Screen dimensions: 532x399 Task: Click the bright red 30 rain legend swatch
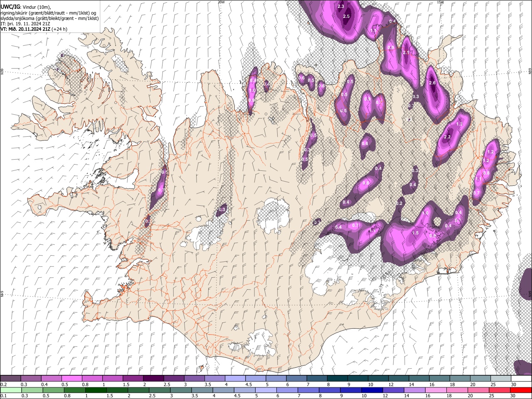click(521, 390)
